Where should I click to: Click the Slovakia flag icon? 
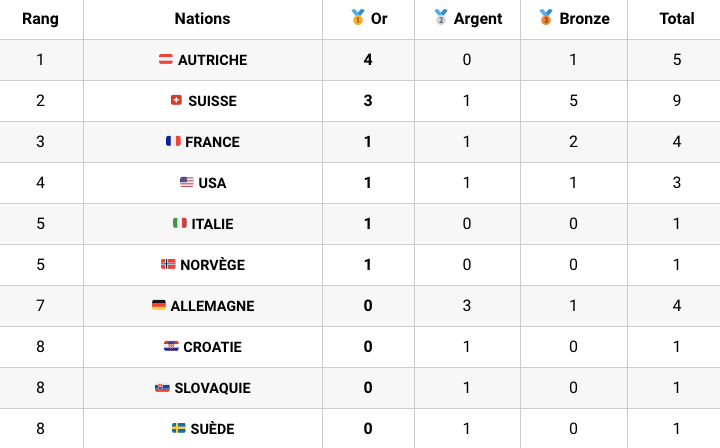click(x=162, y=387)
